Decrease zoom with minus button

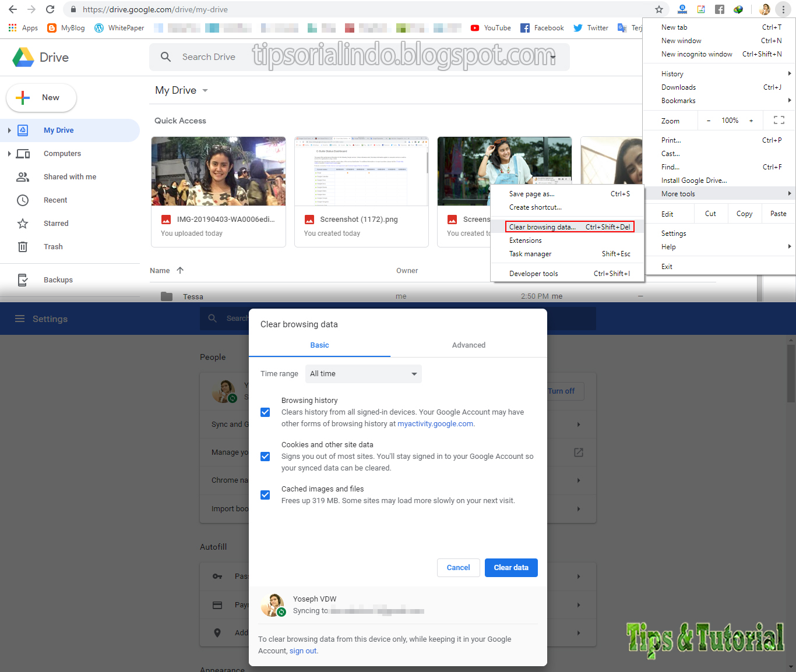(x=709, y=121)
